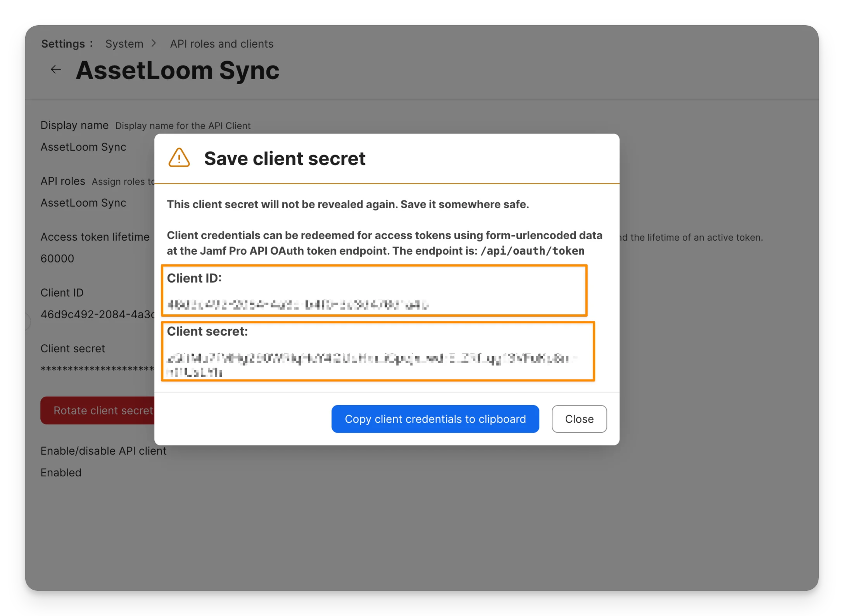
Task: Click 'Display name for the API Client' hint
Action: (183, 126)
